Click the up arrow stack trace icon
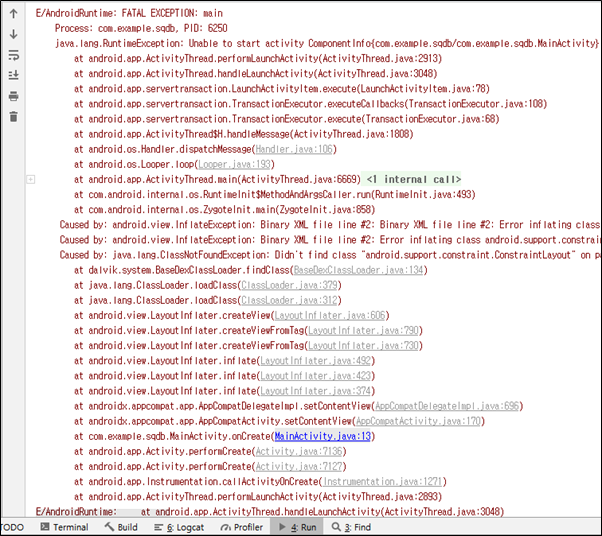The width and height of the screenshot is (602, 536). pyautogui.click(x=13, y=14)
